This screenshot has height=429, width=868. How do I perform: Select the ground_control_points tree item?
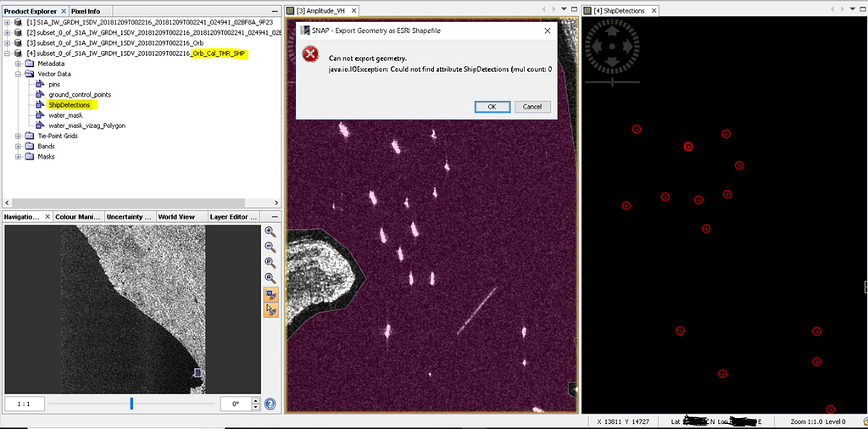80,94
